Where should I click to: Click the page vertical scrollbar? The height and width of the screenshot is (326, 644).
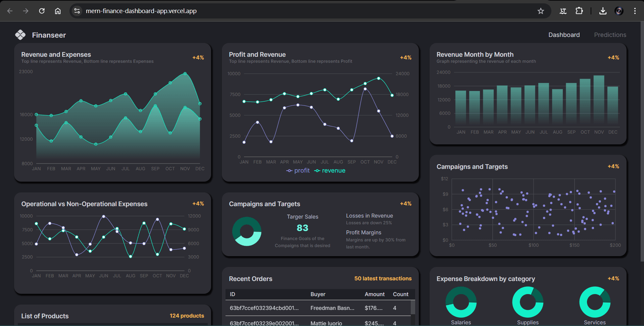click(x=642, y=141)
